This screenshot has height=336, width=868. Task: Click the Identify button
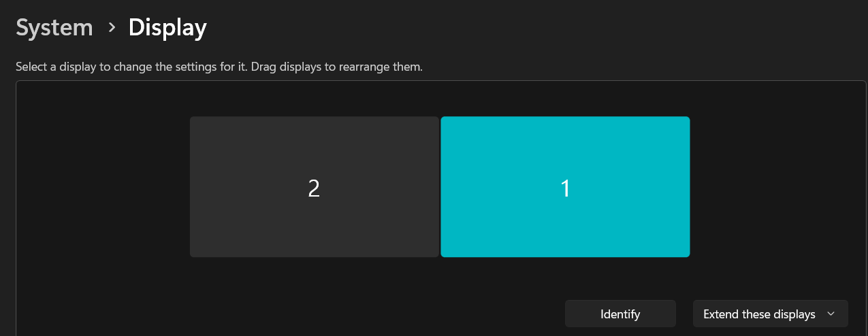(620, 314)
